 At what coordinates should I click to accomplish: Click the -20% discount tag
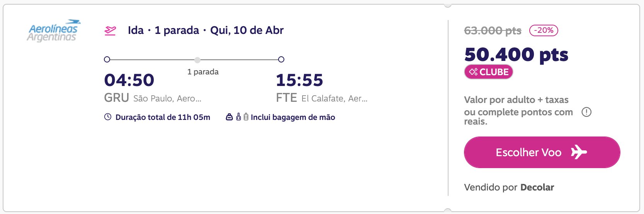544,30
